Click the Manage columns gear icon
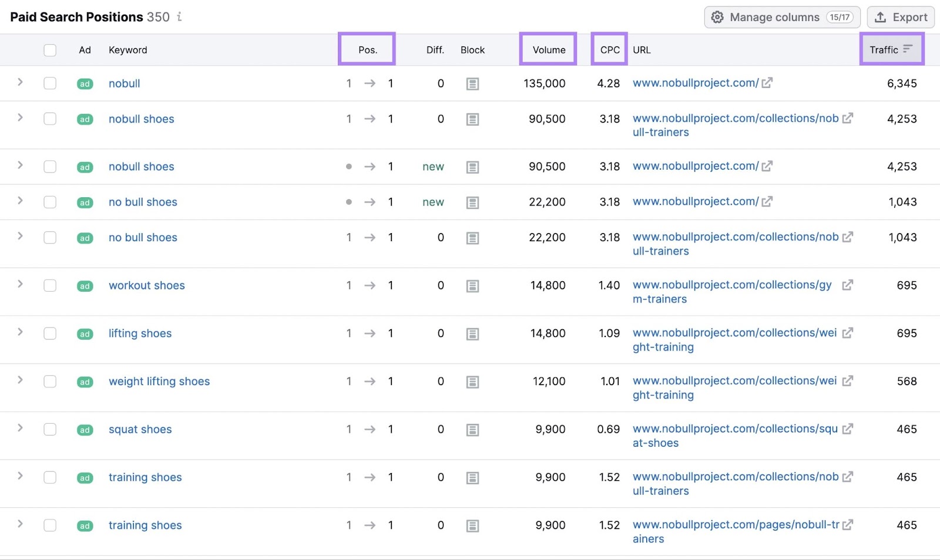This screenshot has width=940, height=560. tap(717, 17)
